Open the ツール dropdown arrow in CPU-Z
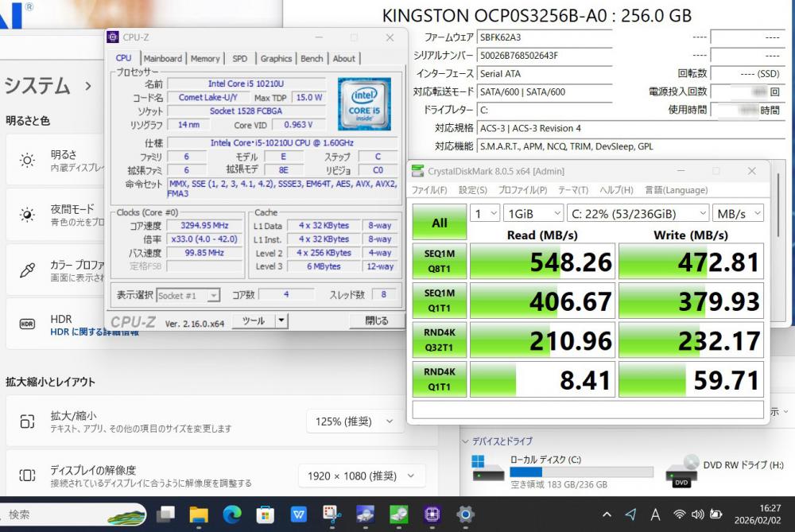Image resolution: width=795 pixels, height=532 pixels. (281, 320)
